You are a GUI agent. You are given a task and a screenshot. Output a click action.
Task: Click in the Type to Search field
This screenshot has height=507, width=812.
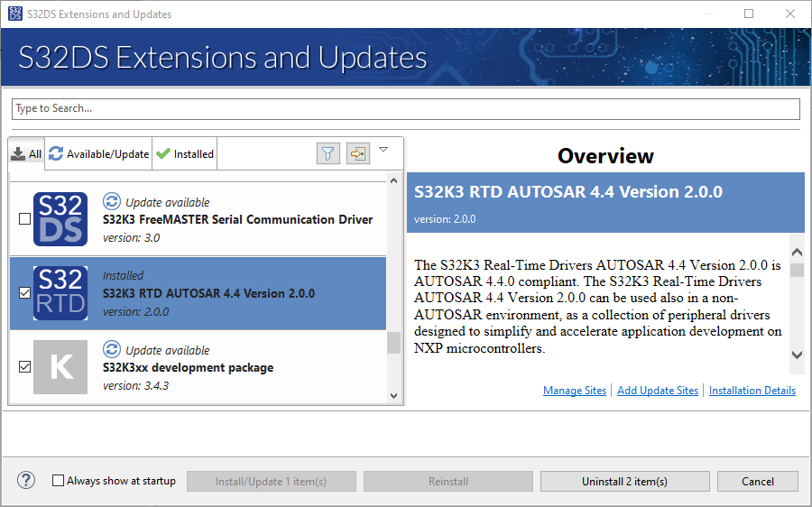405,109
